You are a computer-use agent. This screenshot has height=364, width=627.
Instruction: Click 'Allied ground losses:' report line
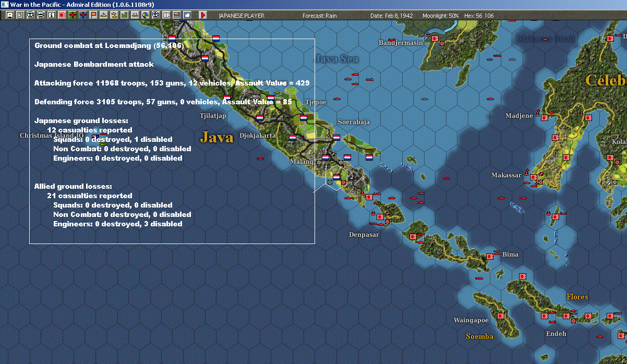click(73, 186)
